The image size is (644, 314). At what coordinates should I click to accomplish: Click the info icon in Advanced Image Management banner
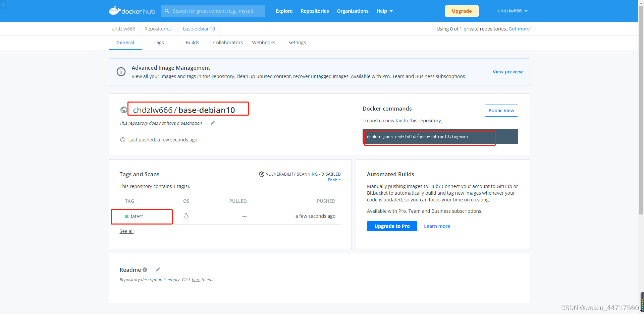(121, 72)
